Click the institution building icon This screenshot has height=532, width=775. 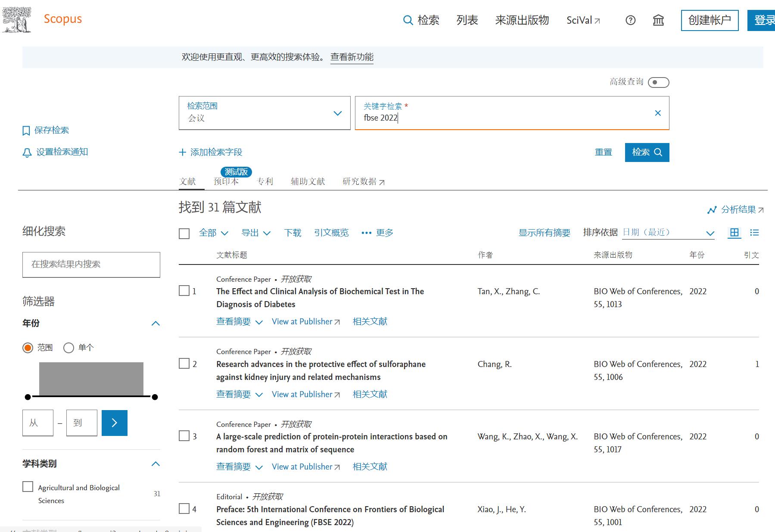[658, 20]
